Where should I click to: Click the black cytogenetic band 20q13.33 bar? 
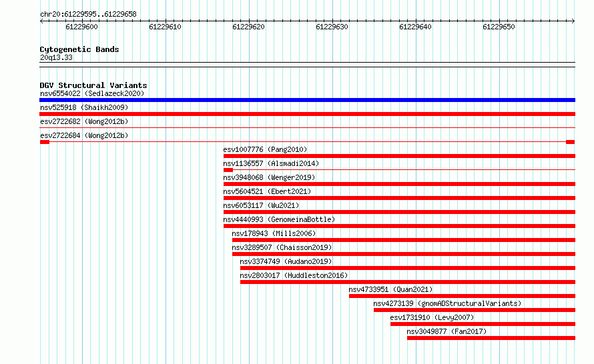coord(307,65)
